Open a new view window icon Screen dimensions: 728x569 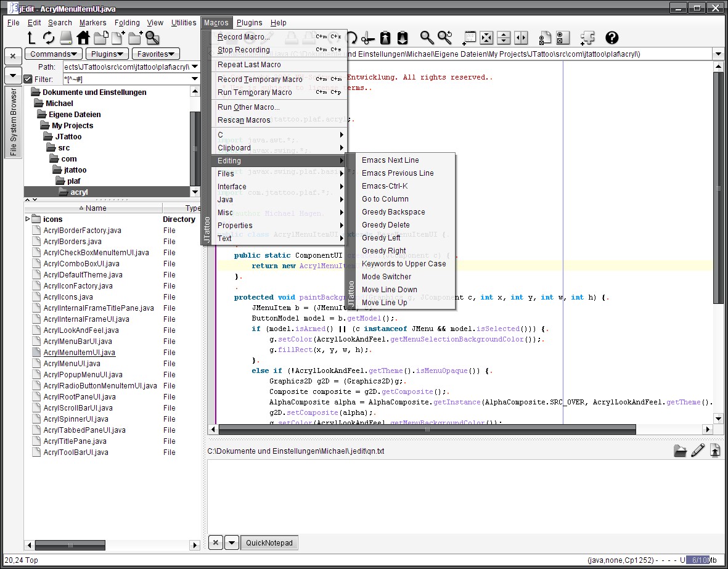[469, 38]
